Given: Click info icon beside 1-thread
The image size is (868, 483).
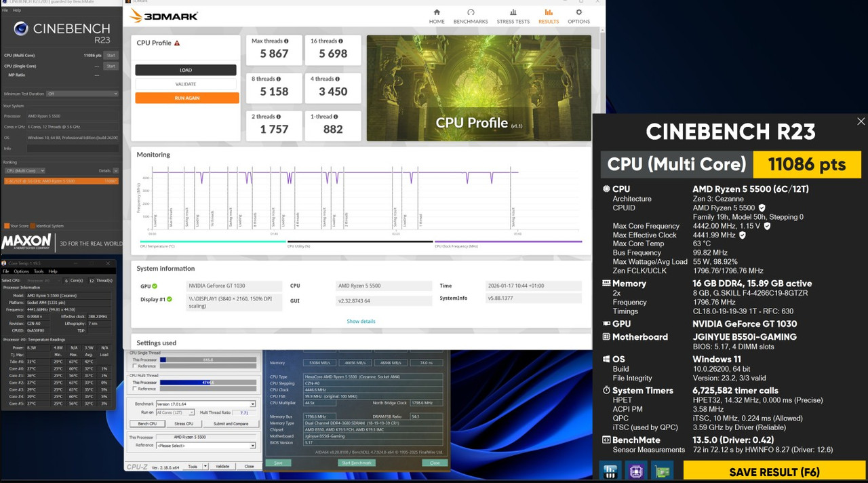Looking at the screenshot, I should click(336, 117).
